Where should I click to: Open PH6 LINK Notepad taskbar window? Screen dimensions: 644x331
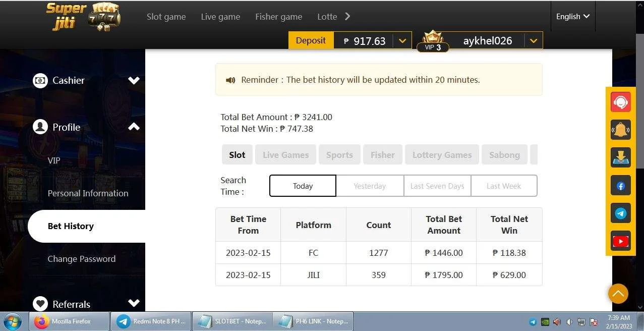[x=313, y=321]
